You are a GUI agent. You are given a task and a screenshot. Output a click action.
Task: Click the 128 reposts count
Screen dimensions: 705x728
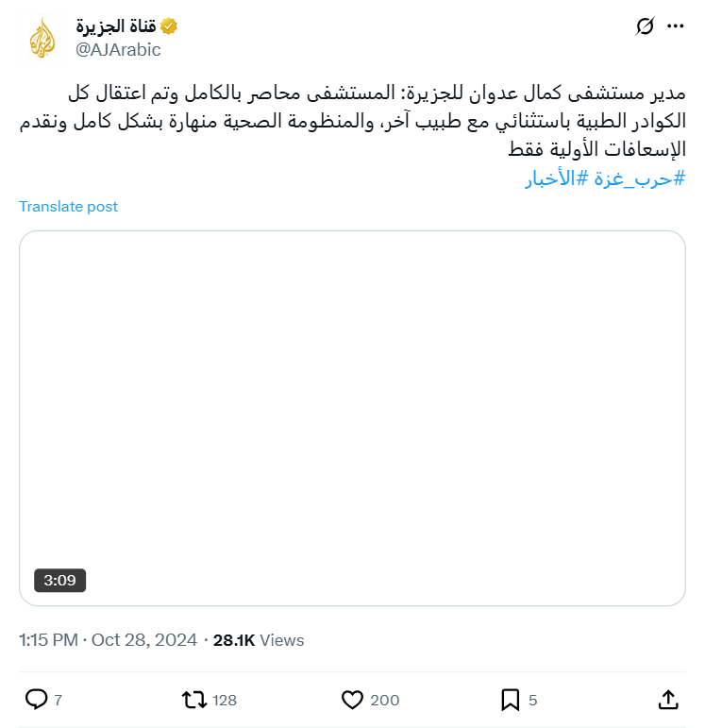tap(225, 700)
